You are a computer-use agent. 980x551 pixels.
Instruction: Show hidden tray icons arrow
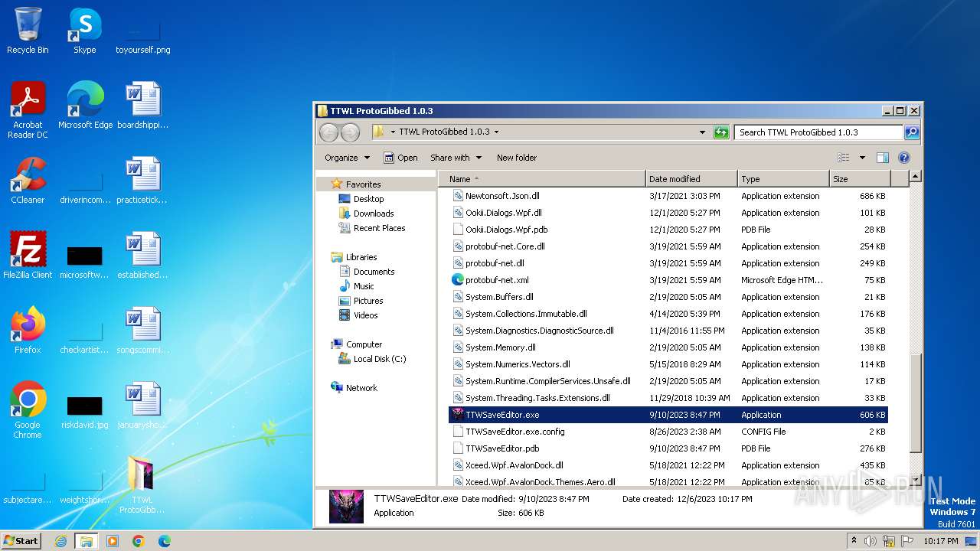coord(854,541)
